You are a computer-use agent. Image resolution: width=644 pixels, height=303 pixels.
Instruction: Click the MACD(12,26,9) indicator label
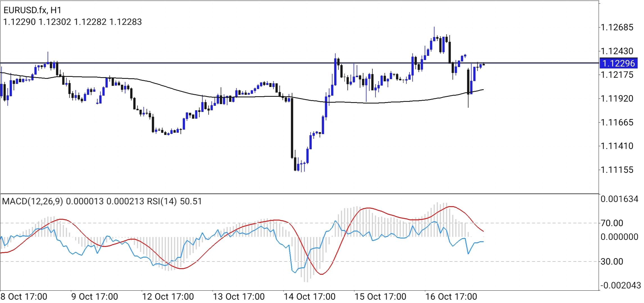click(33, 201)
